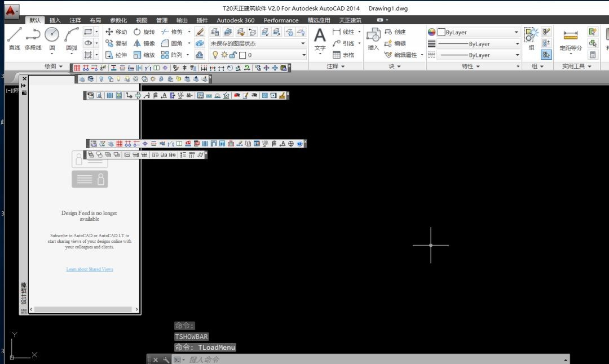Viewport: 609px width, 364px height.
Task: Click the blue help icon on Tangent toolbar
Action: [299, 144]
